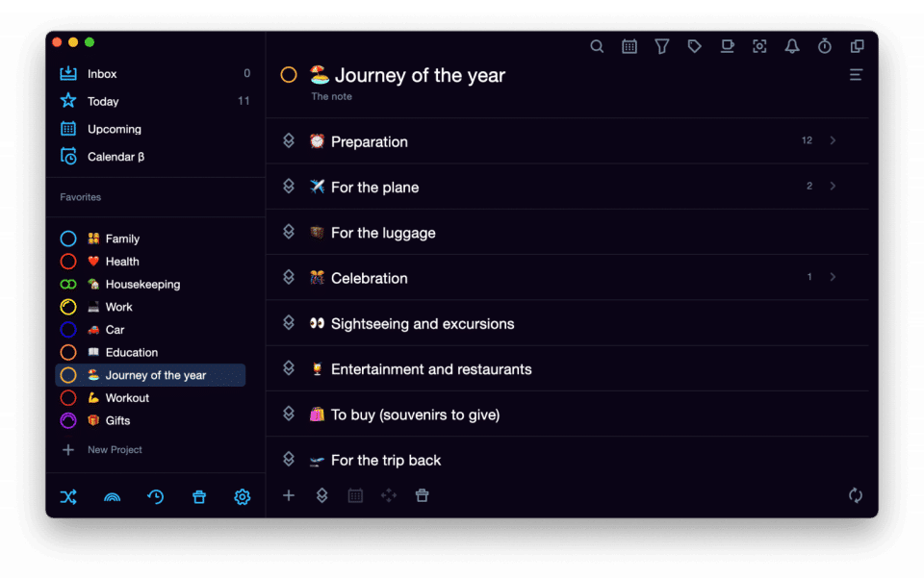The image size is (924, 578).
Task: Click the focus mode target icon
Action: (x=759, y=46)
